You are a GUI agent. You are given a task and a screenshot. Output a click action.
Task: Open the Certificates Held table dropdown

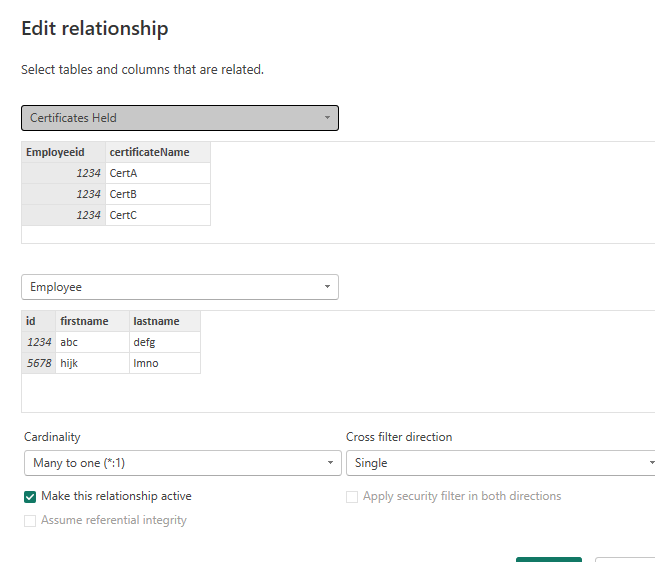(180, 118)
